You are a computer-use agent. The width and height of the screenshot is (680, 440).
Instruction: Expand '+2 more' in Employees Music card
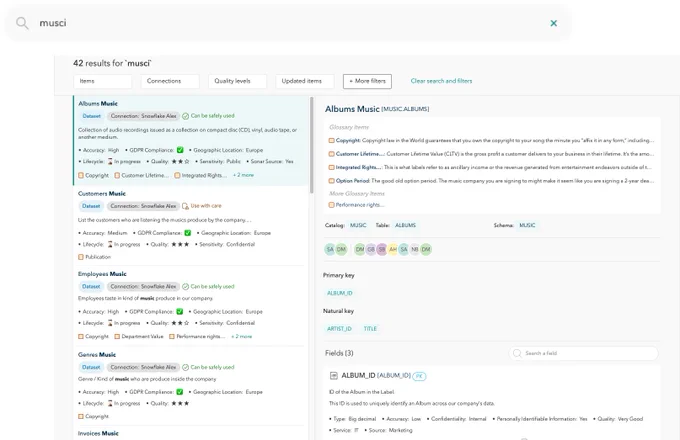(x=242, y=336)
